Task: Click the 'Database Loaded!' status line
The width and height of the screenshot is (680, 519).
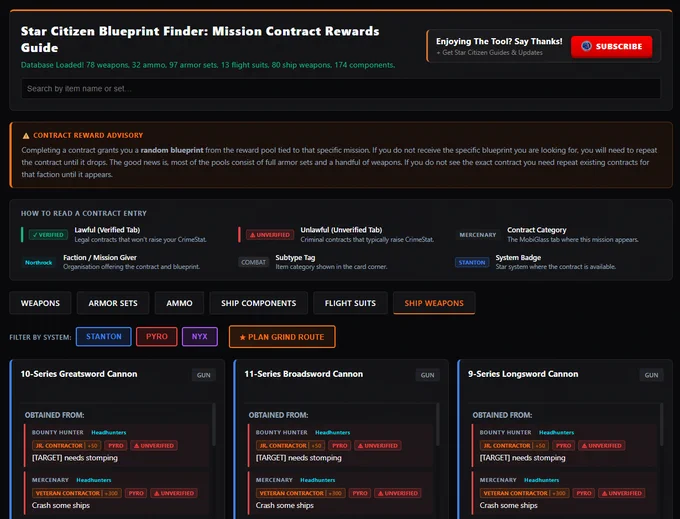Action: pyautogui.click(x=208, y=65)
